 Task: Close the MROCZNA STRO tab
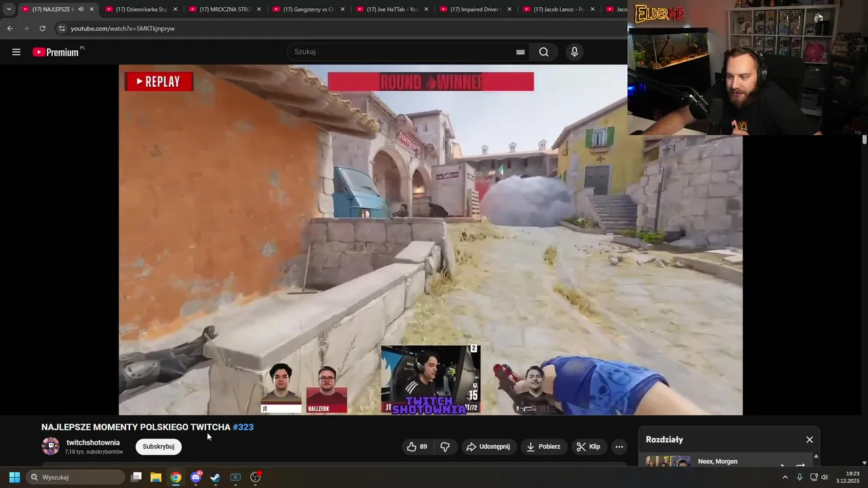[258, 9]
